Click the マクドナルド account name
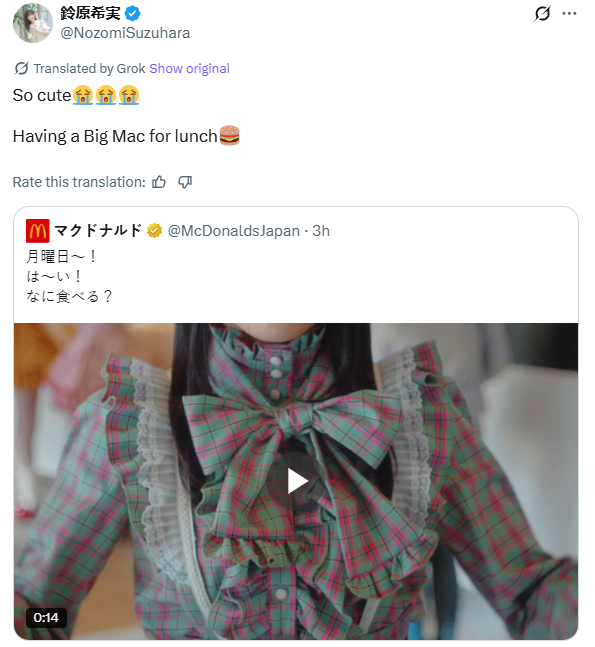Image resolution: width=595 pixels, height=647 pixels. 98,231
